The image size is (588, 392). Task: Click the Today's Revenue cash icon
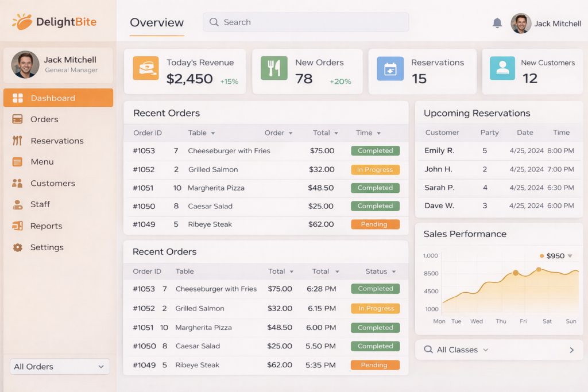coord(146,68)
